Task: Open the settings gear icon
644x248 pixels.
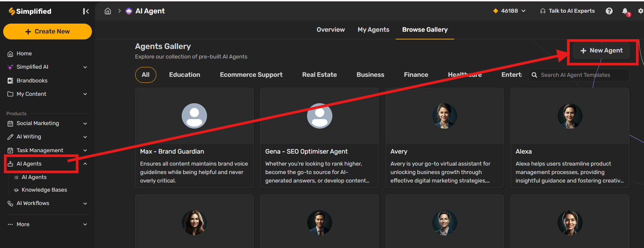Action: 640,11
